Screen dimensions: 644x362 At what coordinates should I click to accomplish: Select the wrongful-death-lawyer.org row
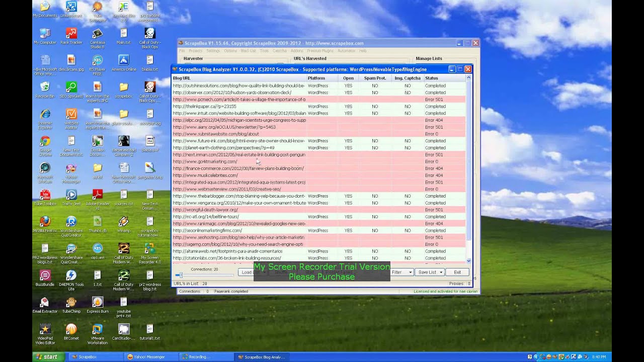[318, 210]
